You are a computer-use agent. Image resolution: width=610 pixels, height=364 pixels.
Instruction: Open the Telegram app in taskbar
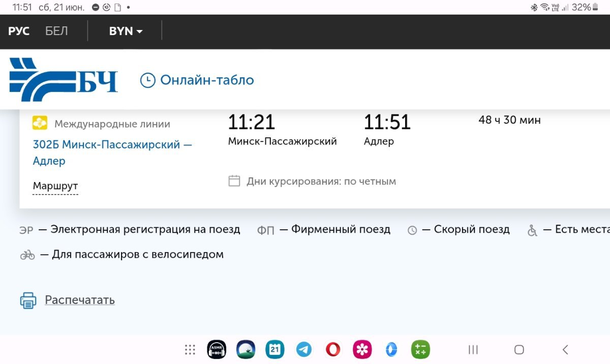coord(304,349)
